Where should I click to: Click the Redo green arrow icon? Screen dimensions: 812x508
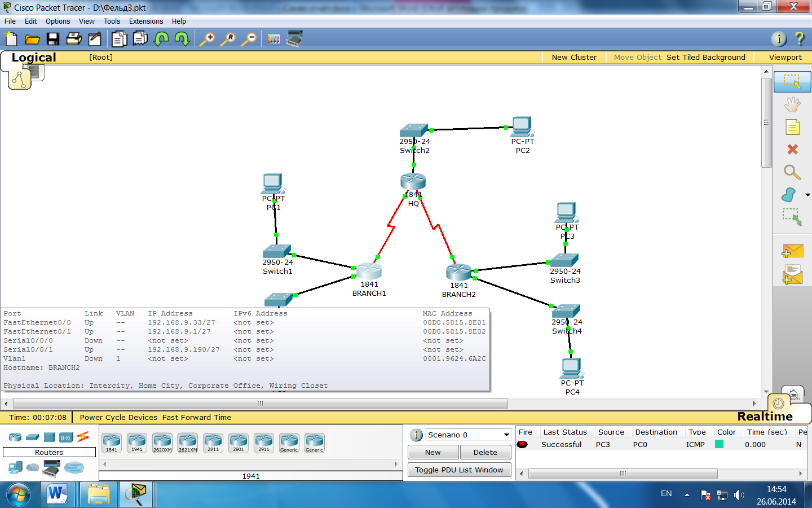[x=182, y=39]
